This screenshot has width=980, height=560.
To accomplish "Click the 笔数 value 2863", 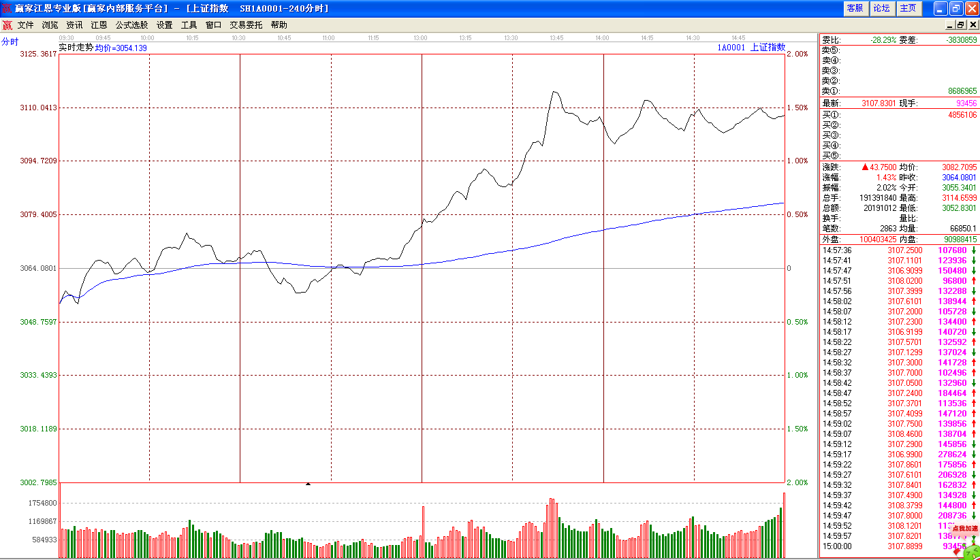I will point(888,228).
